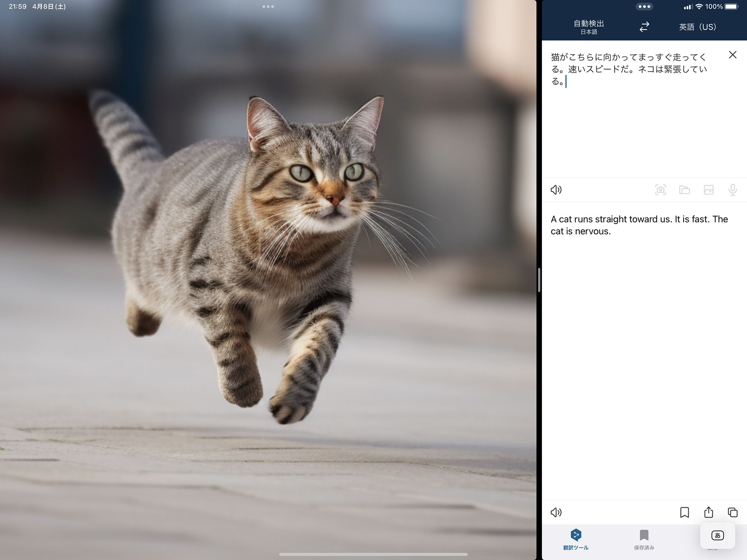Bookmark the current translation
Viewport: 747px width, 560px height.
[684, 512]
